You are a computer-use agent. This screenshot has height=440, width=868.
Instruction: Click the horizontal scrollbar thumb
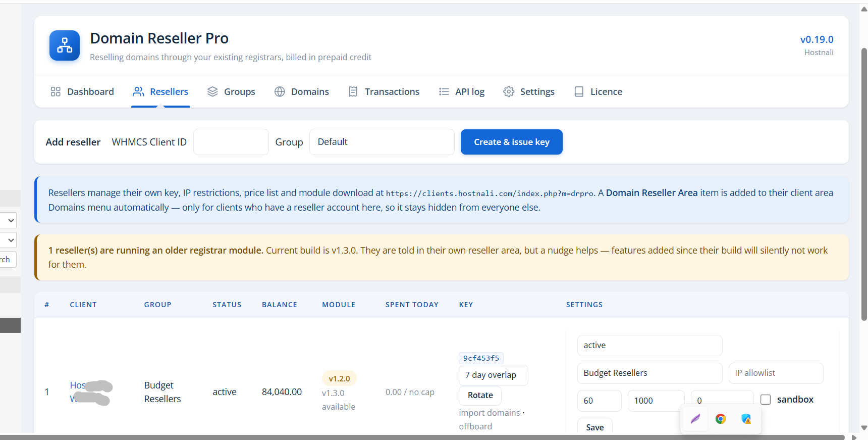click(422, 437)
